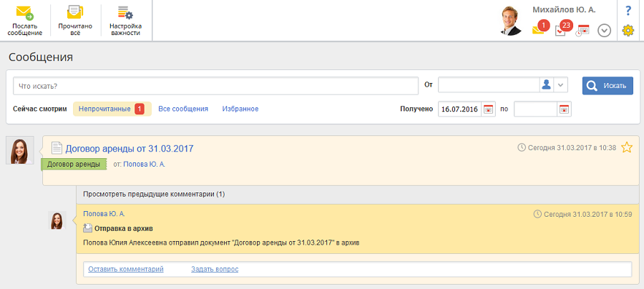The image size is (644, 289).
Task: Open the Договор аренды от 31.03.2017 link
Action: 130,149
